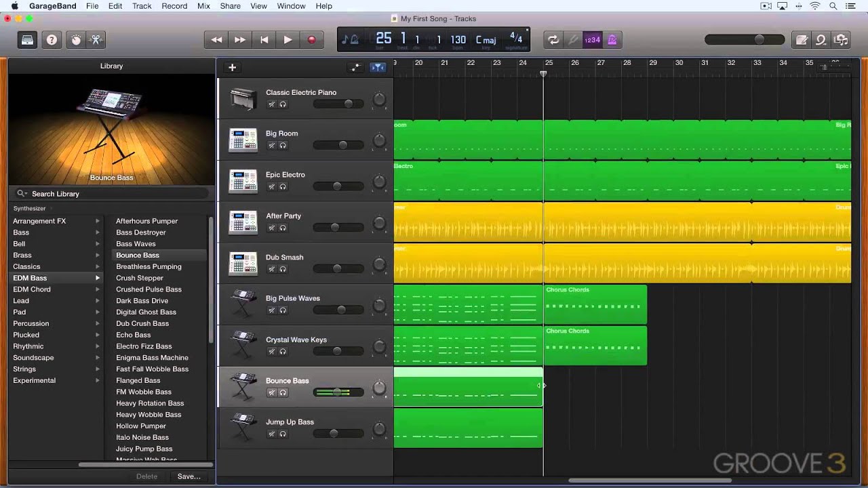Mute the Epic Electro track
The height and width of the screenshot is (488, 868).
pyautogui.click(x=271, y=186)
